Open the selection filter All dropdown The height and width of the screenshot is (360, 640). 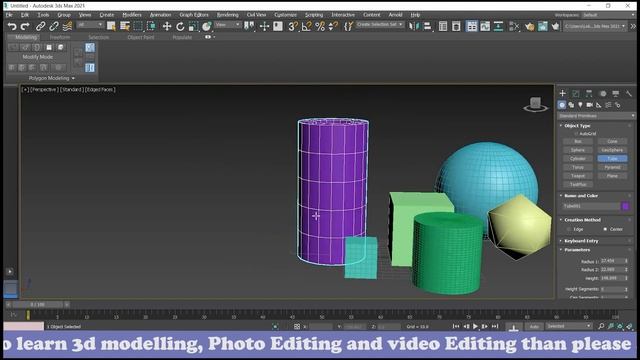(x=90, y=25)
